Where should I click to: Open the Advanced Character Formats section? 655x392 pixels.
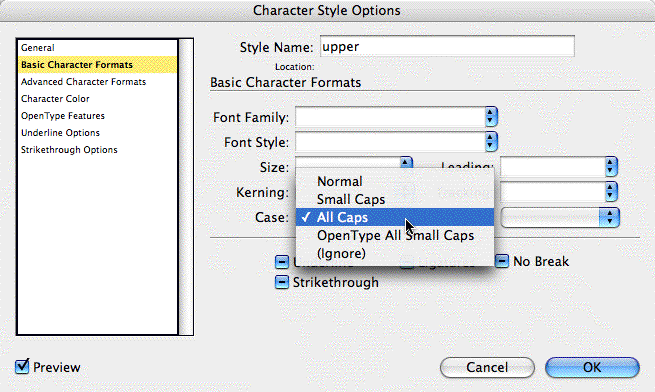point(84,82)
